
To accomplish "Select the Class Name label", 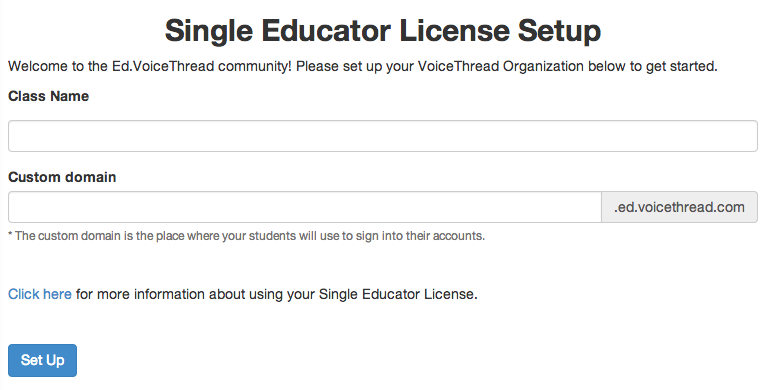I will (x=48, y=96).
